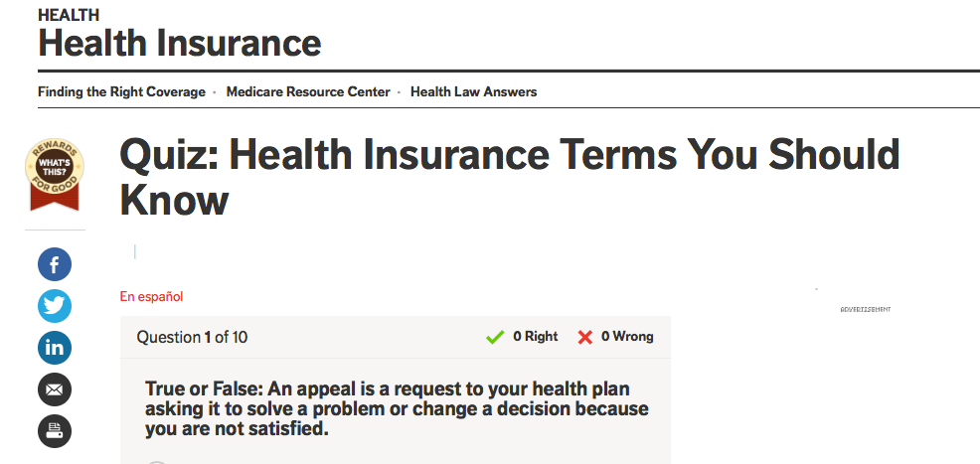This screenshot has height=464, width=980.
Task: Open the Medicare Resource Center menu item
Action: (308, 91)
